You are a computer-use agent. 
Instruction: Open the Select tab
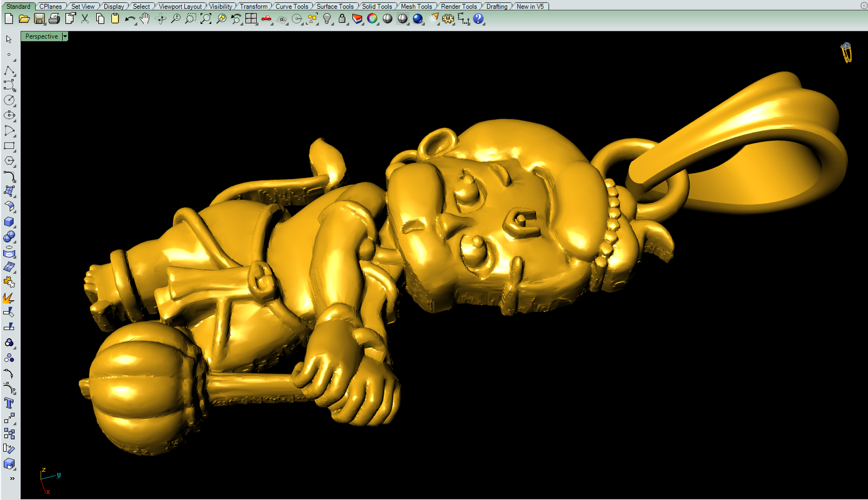click(142, 7)
